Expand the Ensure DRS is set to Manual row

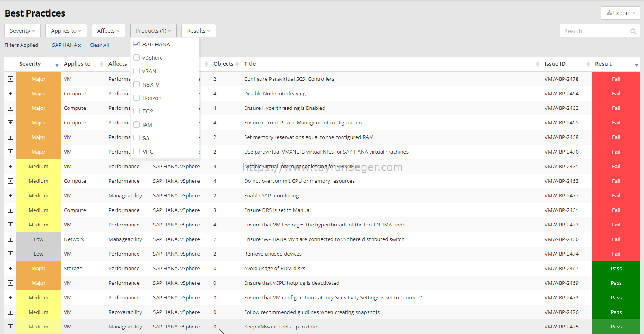10,210
